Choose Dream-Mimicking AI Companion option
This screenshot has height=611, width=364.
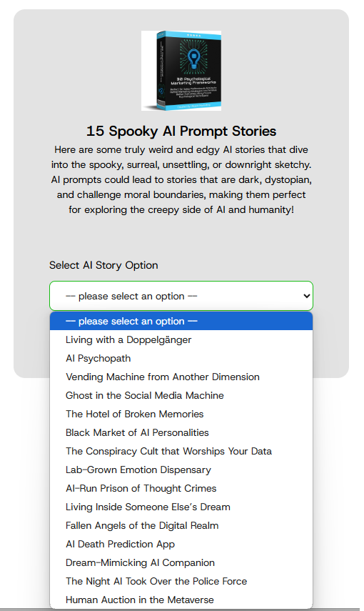pos(181,562)
